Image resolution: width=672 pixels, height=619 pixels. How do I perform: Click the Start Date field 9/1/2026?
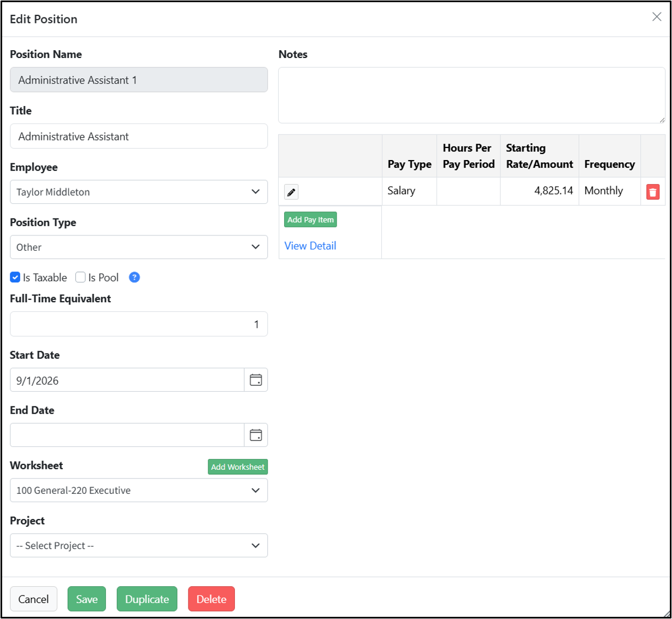[127, 380]
